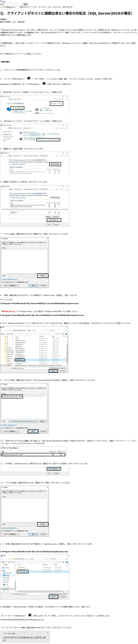Click 詳細(L)... button in step 6 screenshot

49,217
